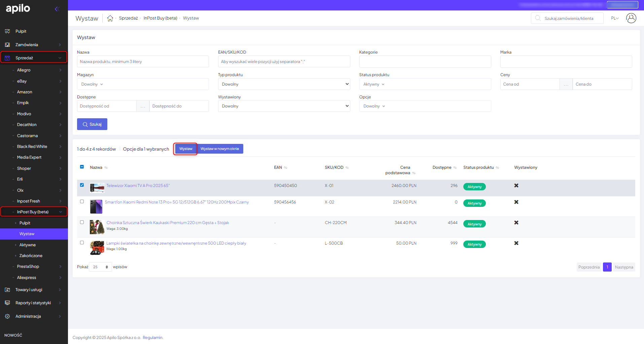The image size is (644, 344).
Task: Open the Status produktu Aktywny dropdown
Action: [425, 84]
